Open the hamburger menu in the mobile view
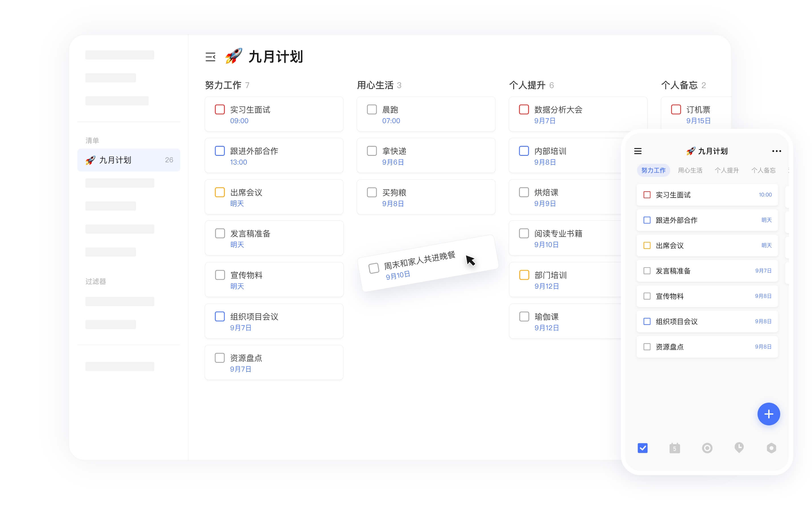 point(638,151)
